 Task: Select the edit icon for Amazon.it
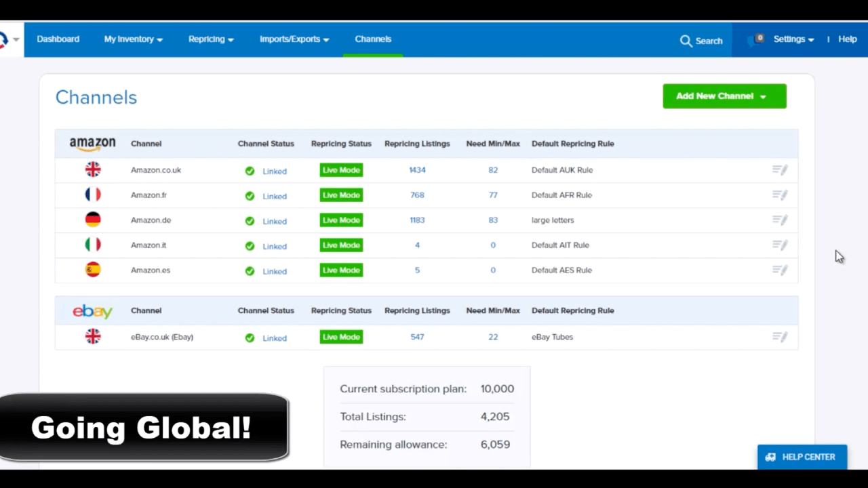click(x=780, y=245)
